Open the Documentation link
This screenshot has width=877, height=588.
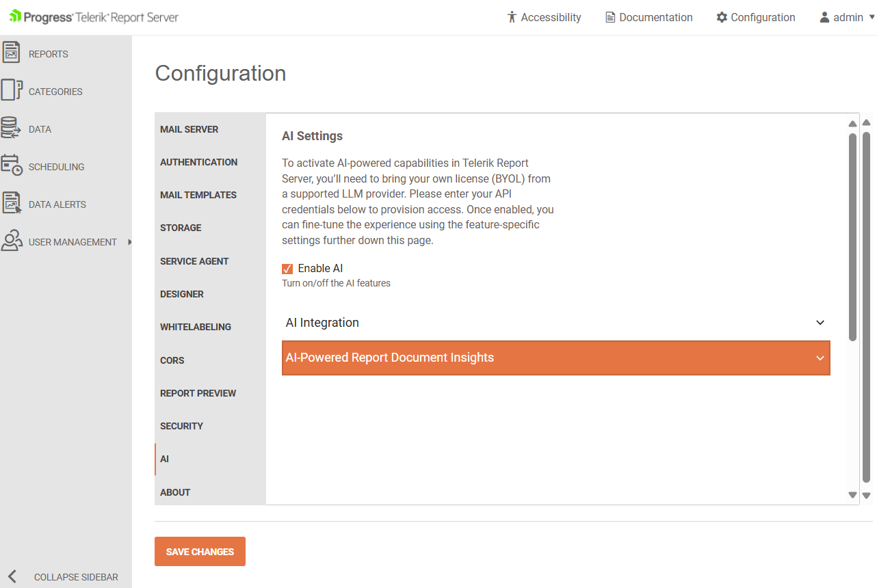[649, 17]
